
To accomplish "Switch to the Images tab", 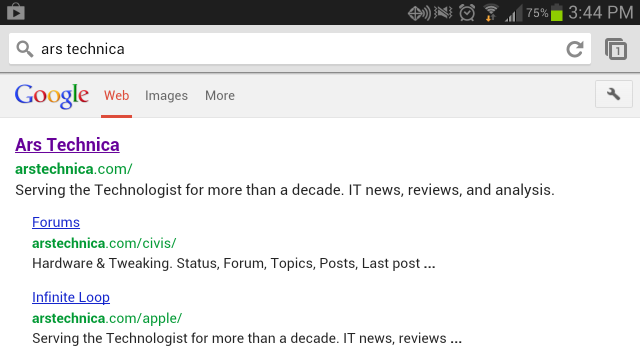I will tap(167, 96).
